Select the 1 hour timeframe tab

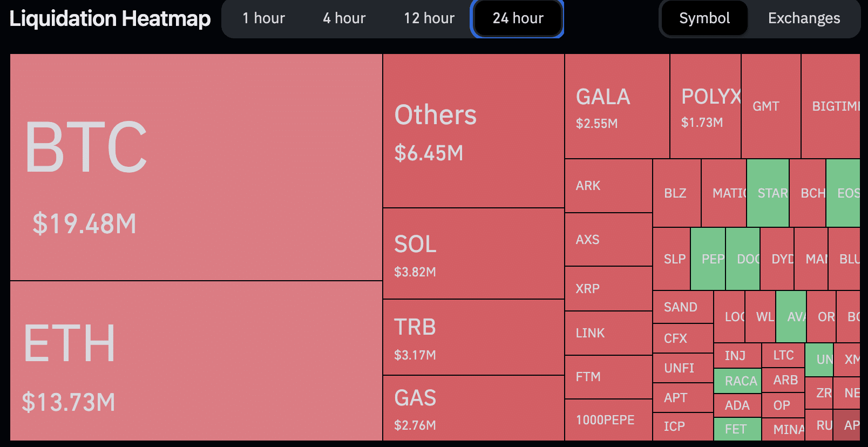tap(263, 18)
